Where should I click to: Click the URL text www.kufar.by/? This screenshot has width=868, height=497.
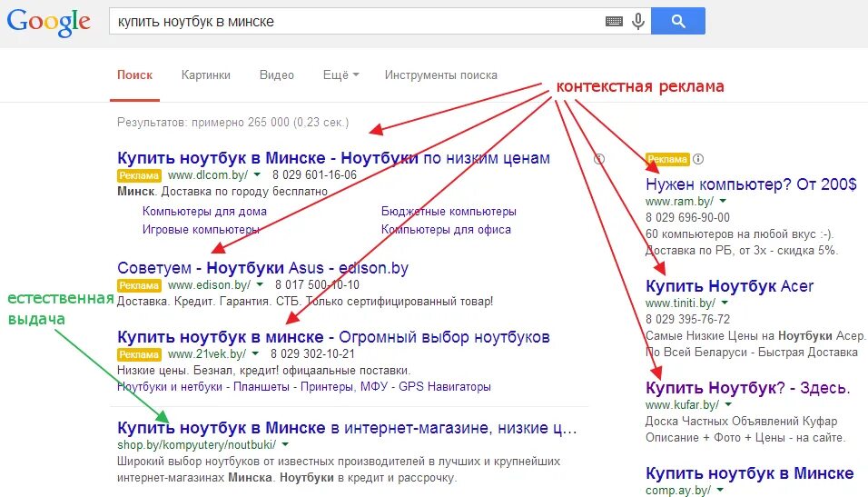pyautogui.click(x=682, y=405)
